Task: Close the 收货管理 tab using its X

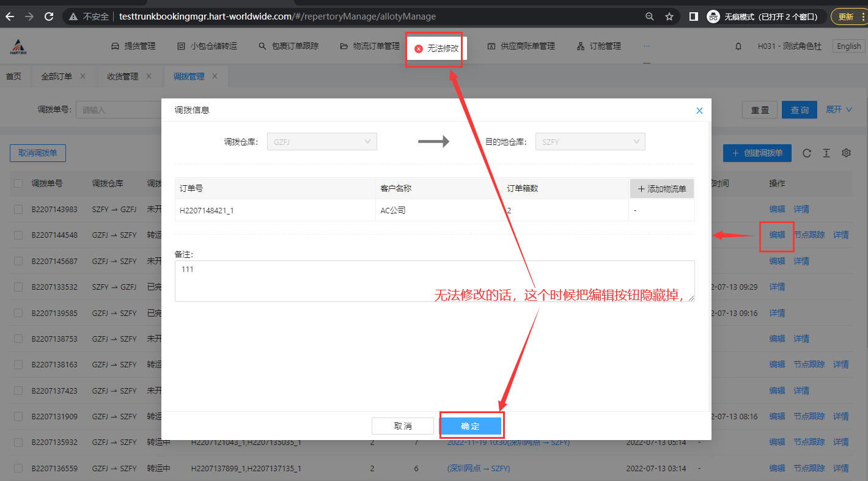Action: pyautogui.click(x=149, y=76)
